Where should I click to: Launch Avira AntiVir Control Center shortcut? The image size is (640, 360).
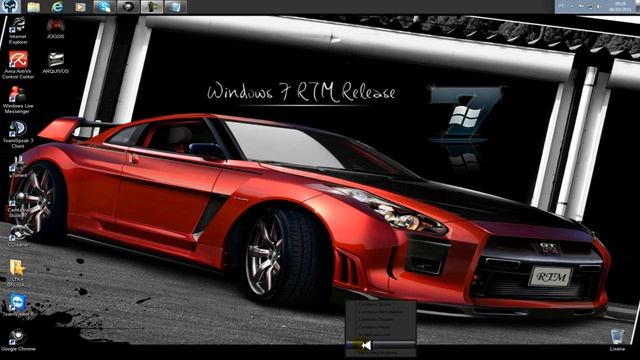18,65
